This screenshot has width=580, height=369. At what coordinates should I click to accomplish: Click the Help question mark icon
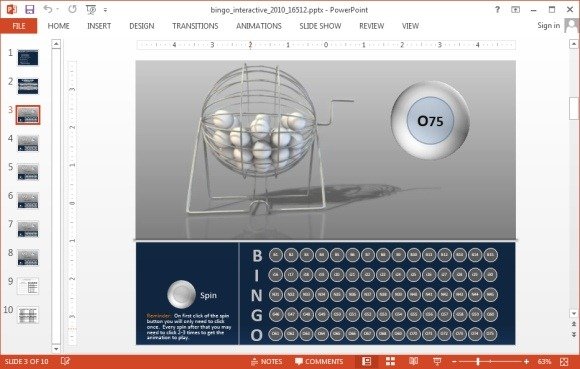tap(498, 10)
